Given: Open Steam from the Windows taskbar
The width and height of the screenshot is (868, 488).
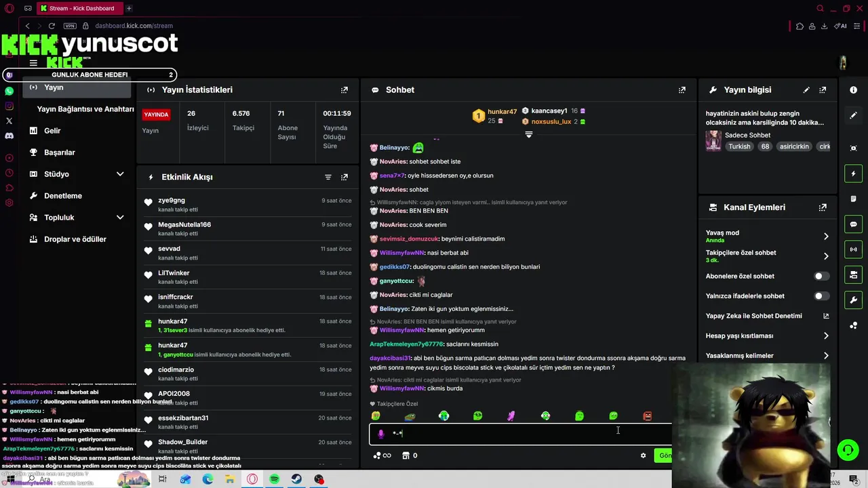Looking at the screenshot, I should (x=297, y=479).
